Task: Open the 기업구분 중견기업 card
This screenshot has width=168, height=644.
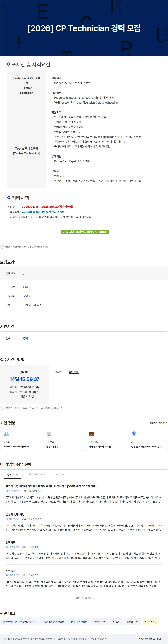Action: pyautogui.click(x=63, y=440)
